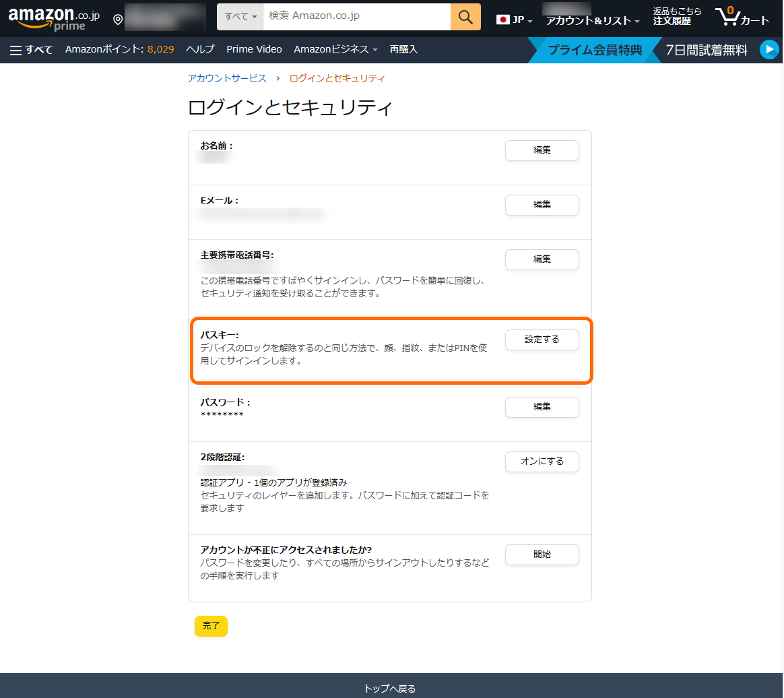The image size is (784, 698).
Task: Expand the アカウント＆リスト dropdown
Action: coord(591,22)
